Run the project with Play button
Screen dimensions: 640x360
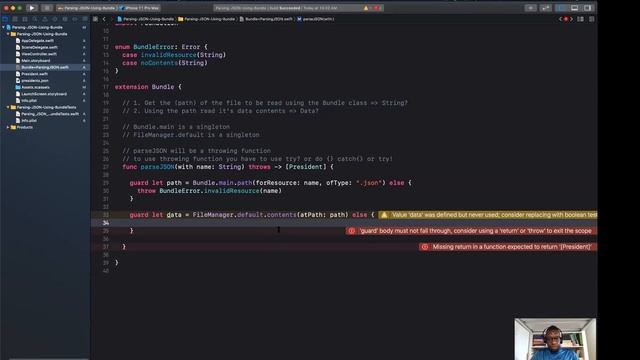click(31, 8)
